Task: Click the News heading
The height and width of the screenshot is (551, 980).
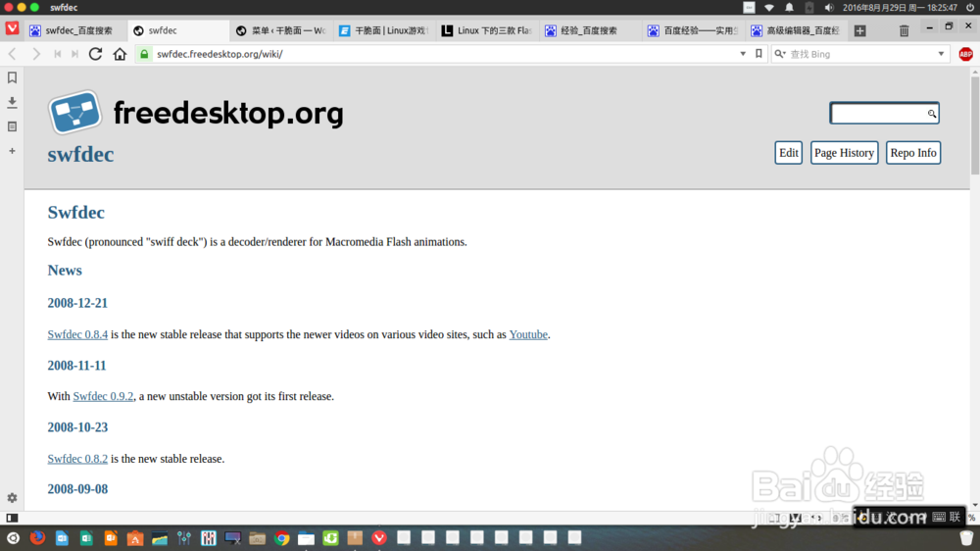Action: pyautogui.click(x=65, y=271)
